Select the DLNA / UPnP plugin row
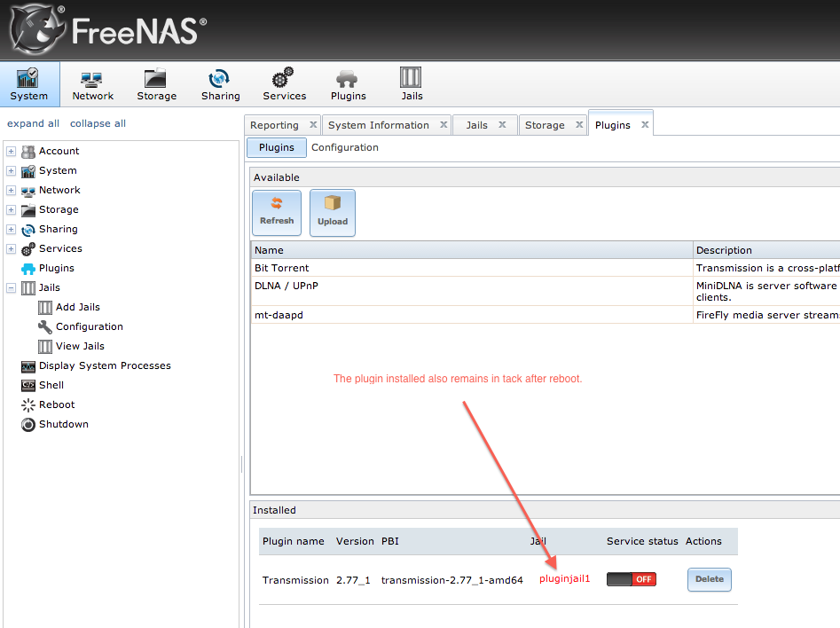The width and height of the screenshot is (840, 628). click(546, 291)
